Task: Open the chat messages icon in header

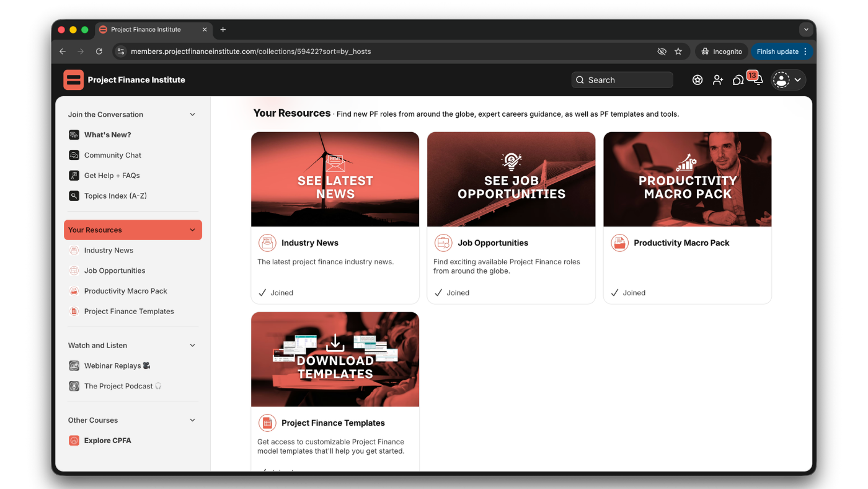Action: click(738, 80)
